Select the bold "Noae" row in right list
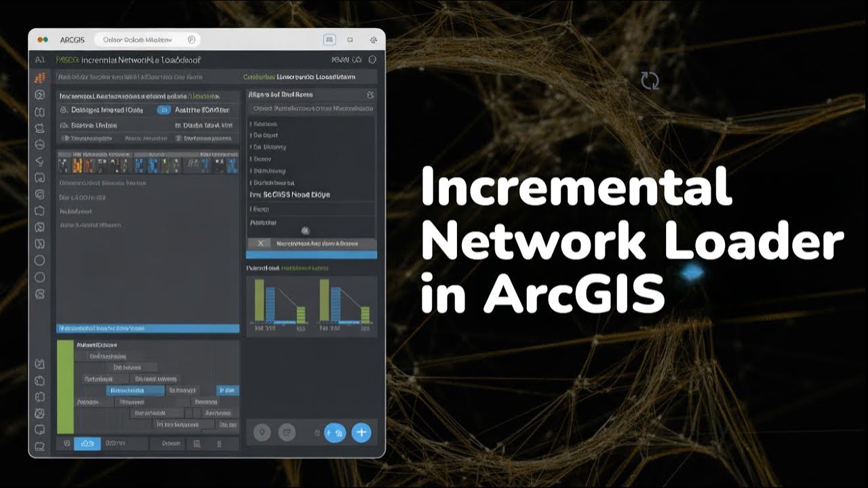Viewport: 868px width, 488px height. [x=311, y=195]
